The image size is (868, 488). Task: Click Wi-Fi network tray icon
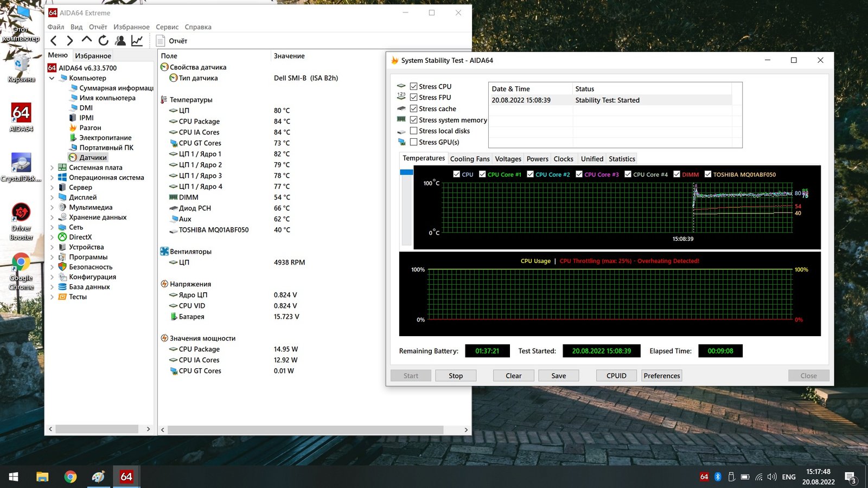click(x=758, y=477)
